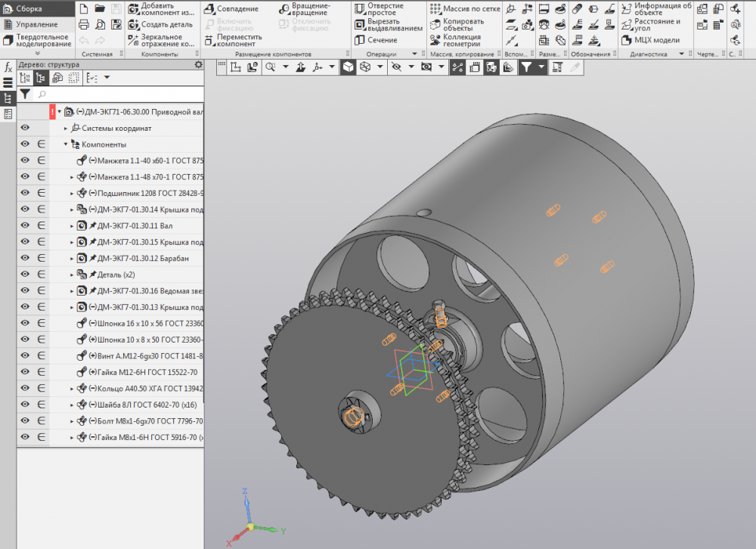Viewport: 756px width, 549px height.
Task: Click the 'Переместить компонент' button
Action: coord(234,40)
